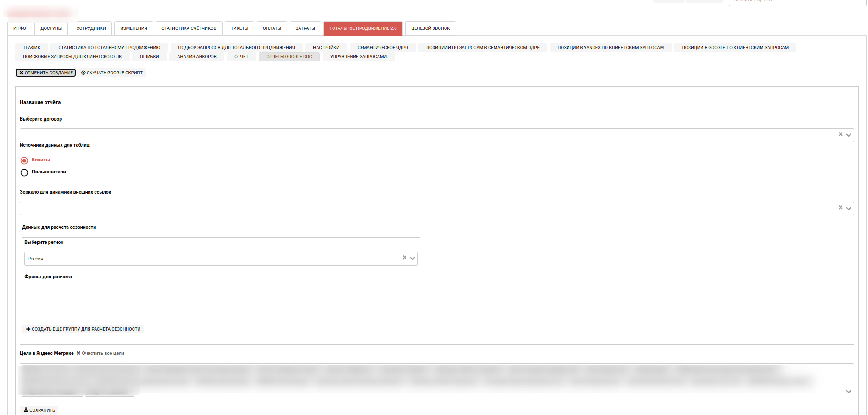
Task: Click the Название отчёта input field
Action: [124, 104]
